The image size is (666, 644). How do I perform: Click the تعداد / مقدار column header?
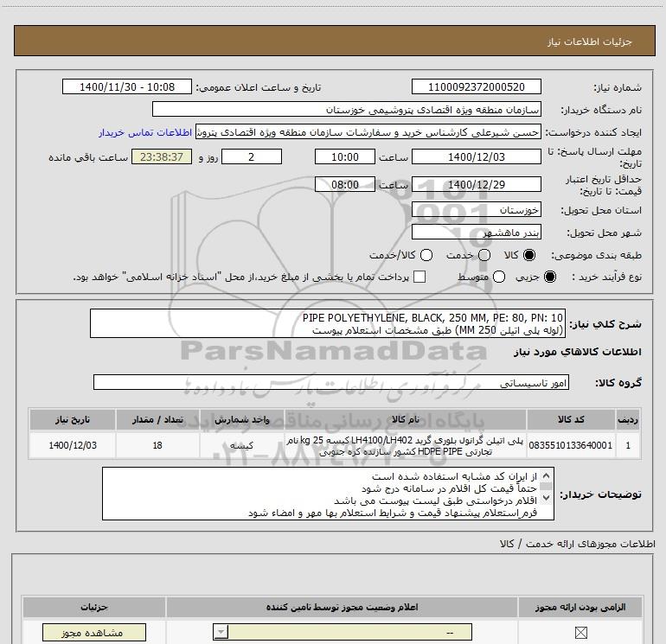pyautogui.click(x=157, y=419)
